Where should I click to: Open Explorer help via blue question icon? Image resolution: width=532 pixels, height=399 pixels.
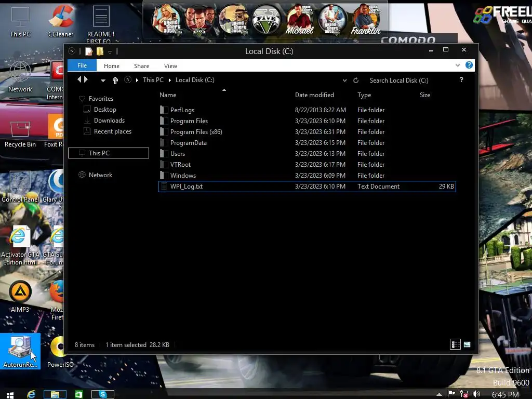(x=469, y=65)
